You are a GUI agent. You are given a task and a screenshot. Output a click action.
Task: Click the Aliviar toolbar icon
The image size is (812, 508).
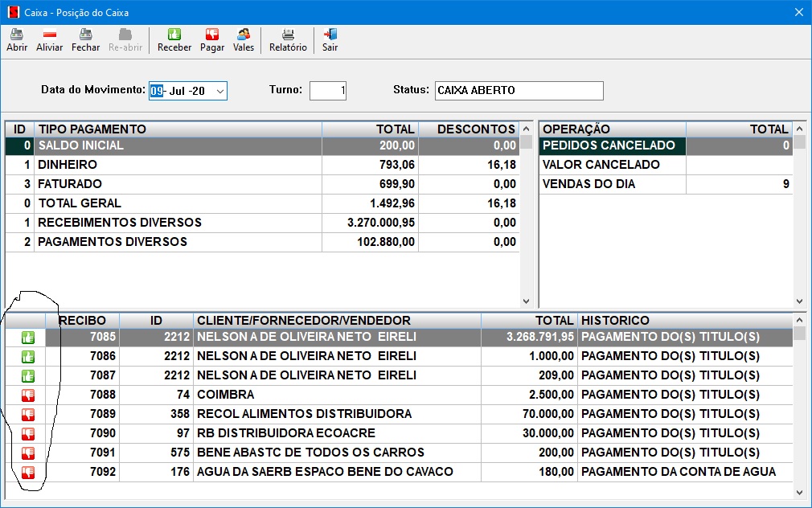click(49, 35)
